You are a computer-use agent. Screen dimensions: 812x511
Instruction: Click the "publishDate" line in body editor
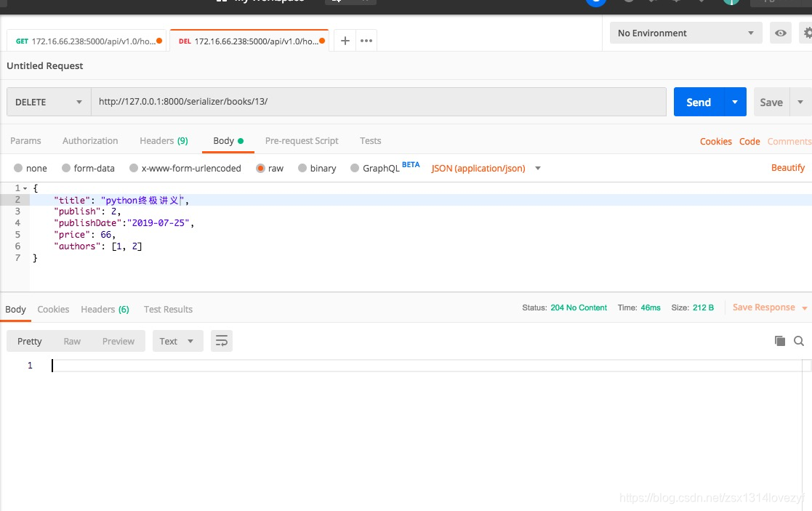point(124,223)
